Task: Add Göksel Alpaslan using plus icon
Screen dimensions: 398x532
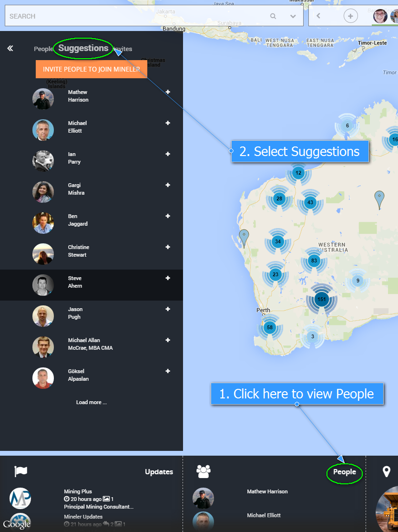Action: 168,371
